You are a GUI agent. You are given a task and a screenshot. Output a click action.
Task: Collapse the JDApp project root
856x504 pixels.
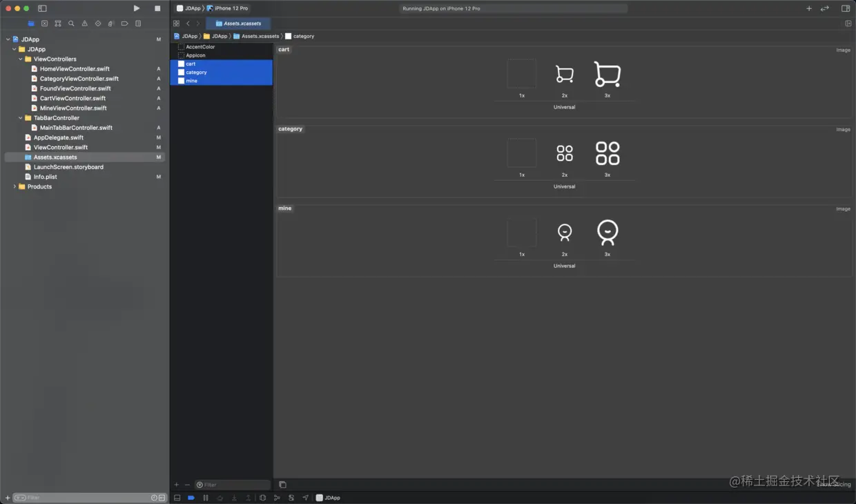[8, 39]
